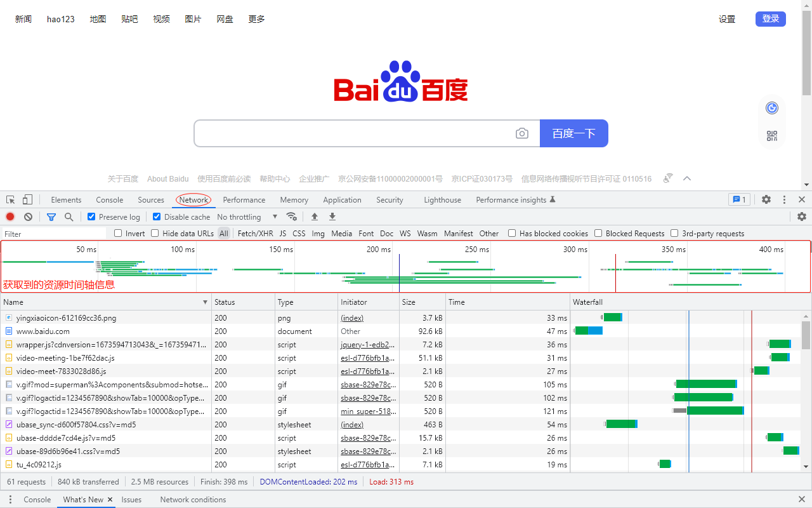Toggle the network filter funnel icon
The height and width of the screenshot is (508, 812).
coord(51,217)
